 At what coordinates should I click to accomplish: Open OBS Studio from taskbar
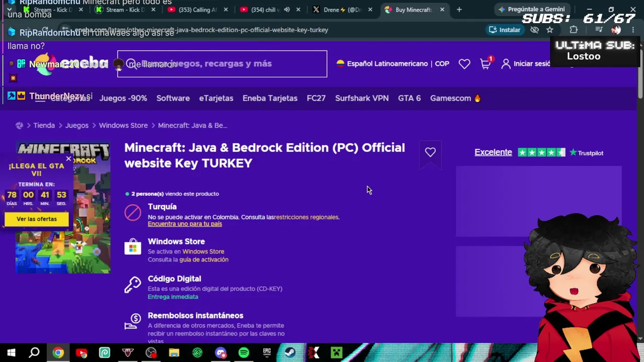pyautogui.click(x=151, y=352)
